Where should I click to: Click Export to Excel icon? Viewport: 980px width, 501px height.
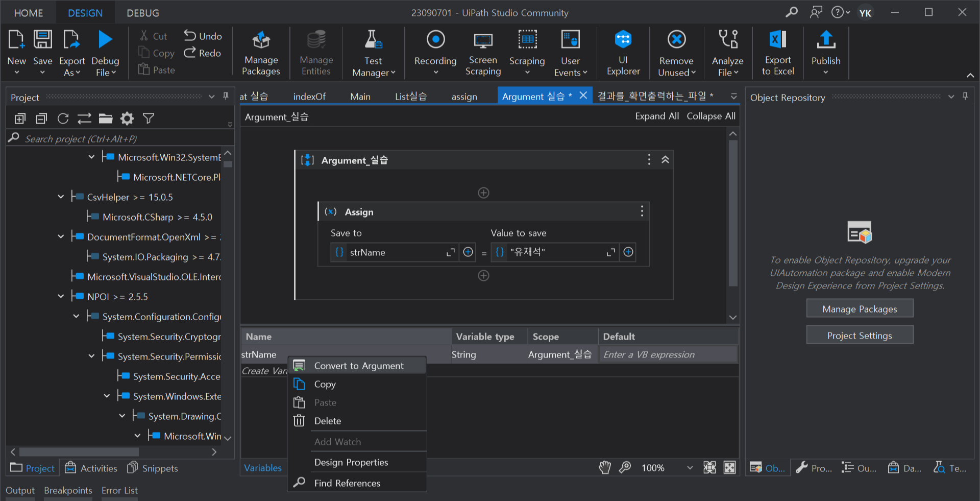coord(778,39)
